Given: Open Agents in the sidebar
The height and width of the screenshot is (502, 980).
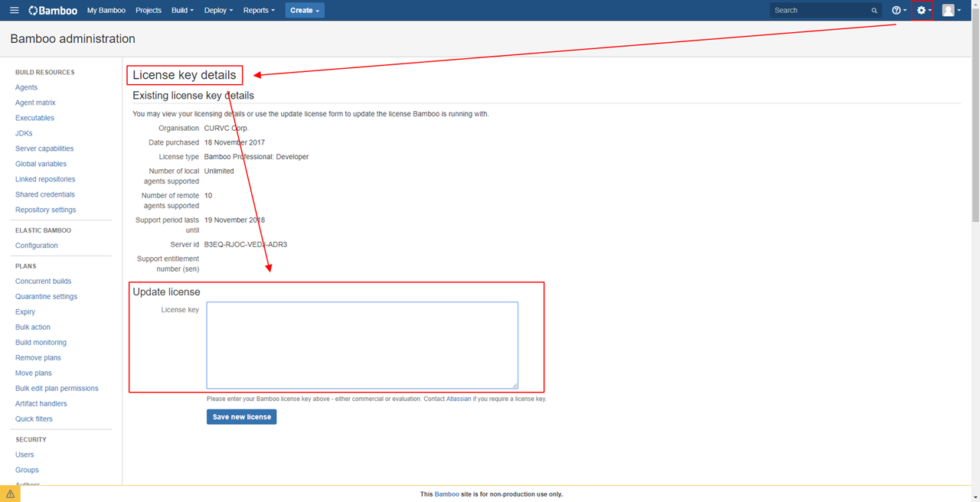Looking at the screenshot, I should [26, 87].
